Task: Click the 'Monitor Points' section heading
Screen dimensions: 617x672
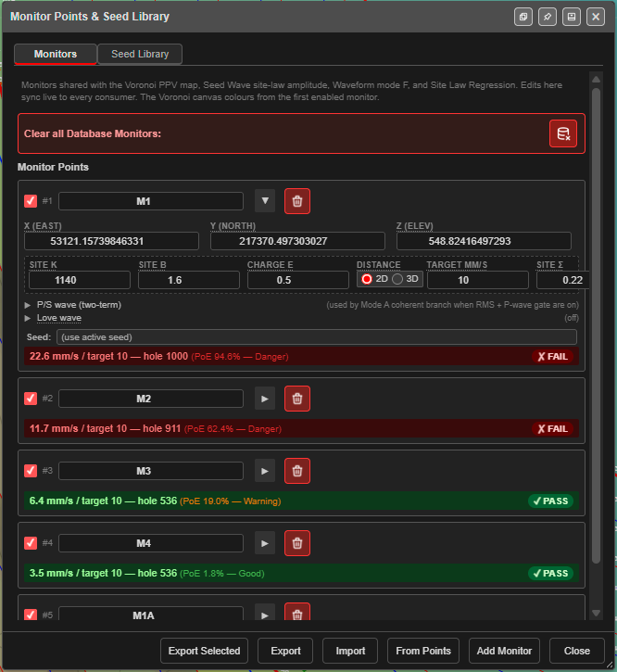Action: pos(53,167)
